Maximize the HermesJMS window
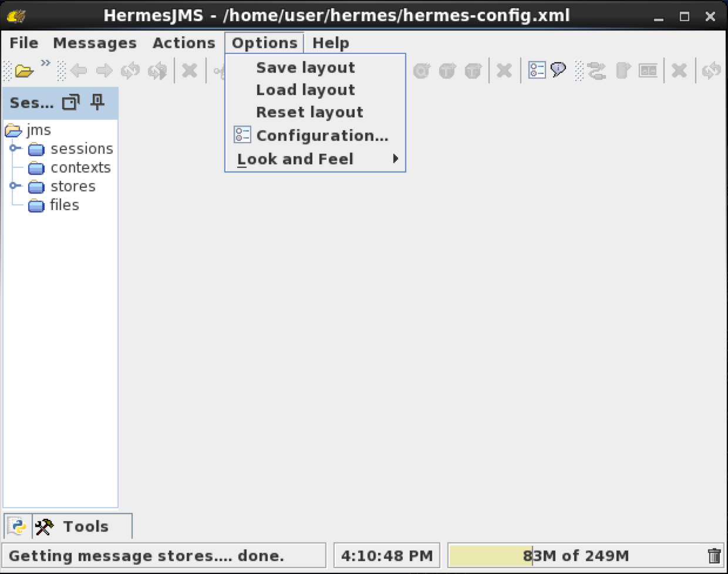Image resolution: width=728 pixels, height=574 pixels. point(685,16)
